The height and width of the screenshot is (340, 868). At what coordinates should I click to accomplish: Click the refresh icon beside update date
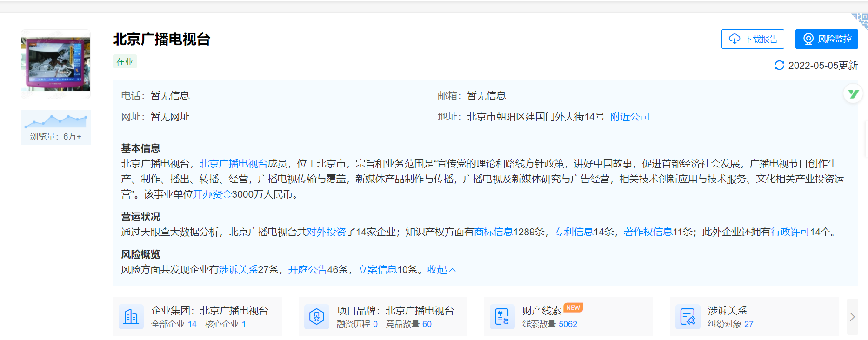pos(779,66)
